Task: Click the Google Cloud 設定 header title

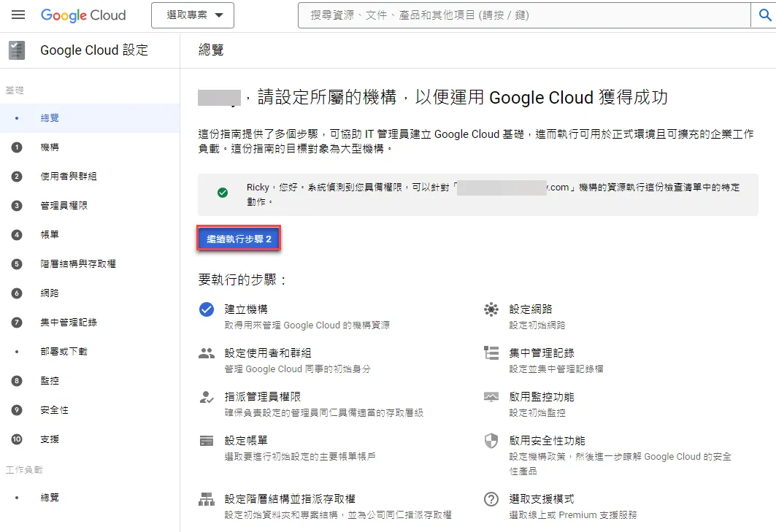Action: 94,50
